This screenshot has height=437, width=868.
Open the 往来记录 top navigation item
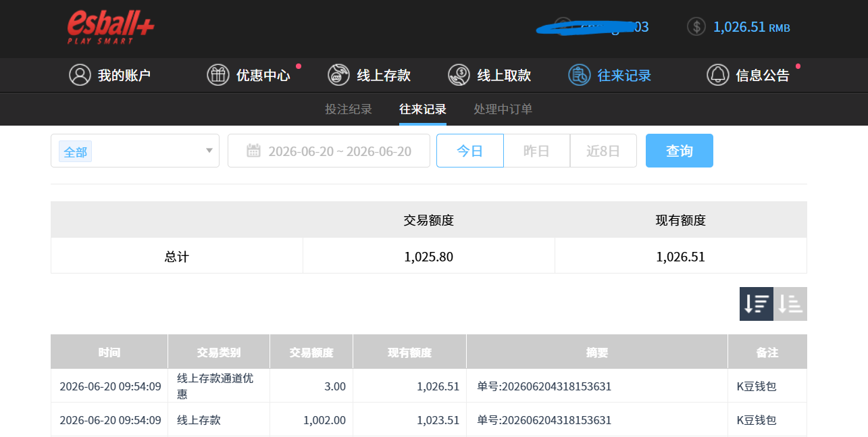(x=610, y=75)
